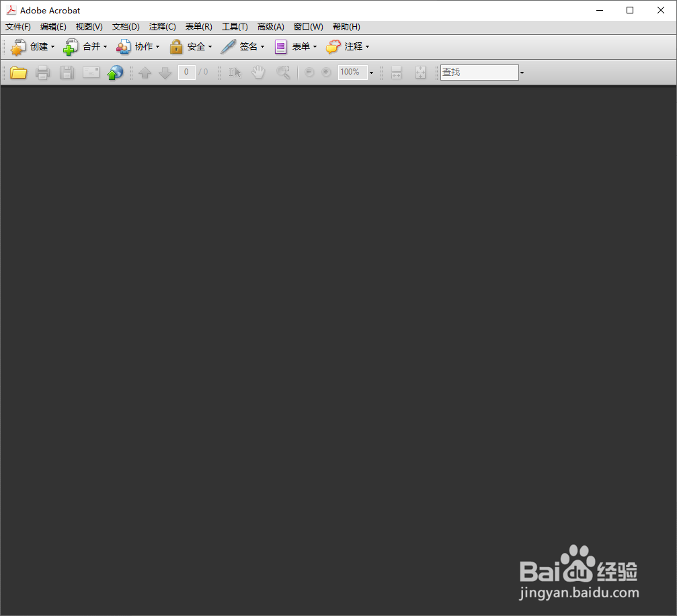Expand the 协作 dropdown arrow

(x=157, y=46)
